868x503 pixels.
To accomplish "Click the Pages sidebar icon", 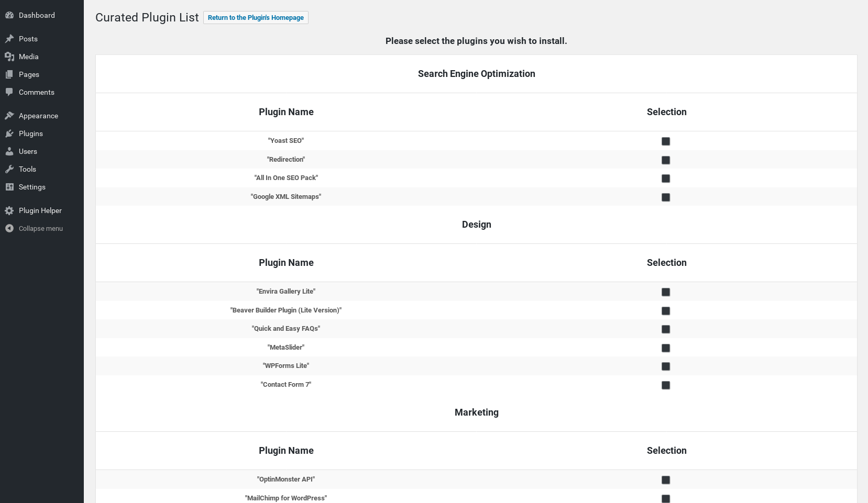I will click(x=9, y=74).
